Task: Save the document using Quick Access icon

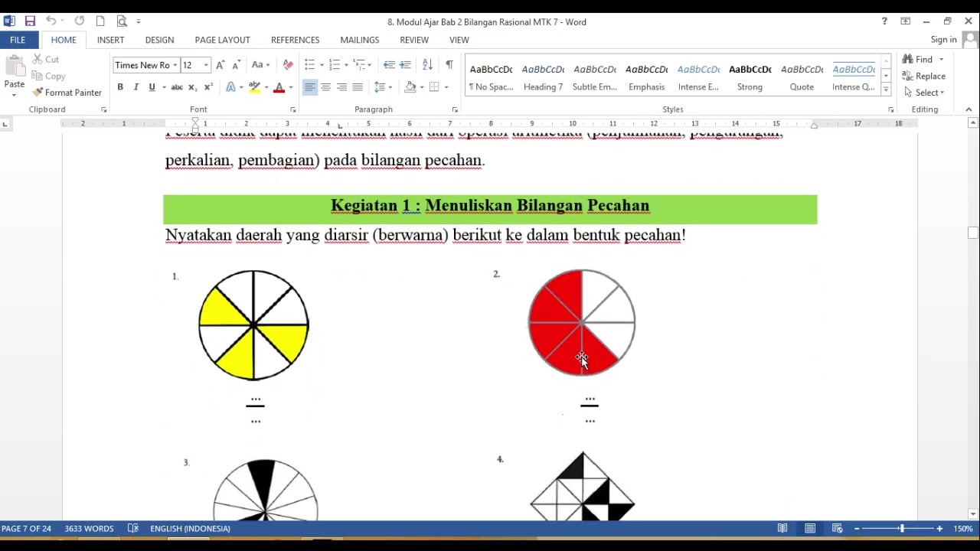Action: coord(30,21)
